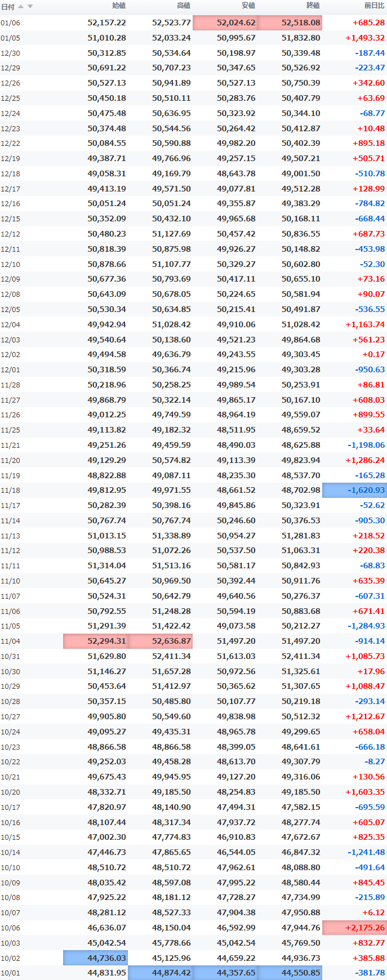Click the 始値 column header
This screenshot has height=980, width=387.
[119, 6]
